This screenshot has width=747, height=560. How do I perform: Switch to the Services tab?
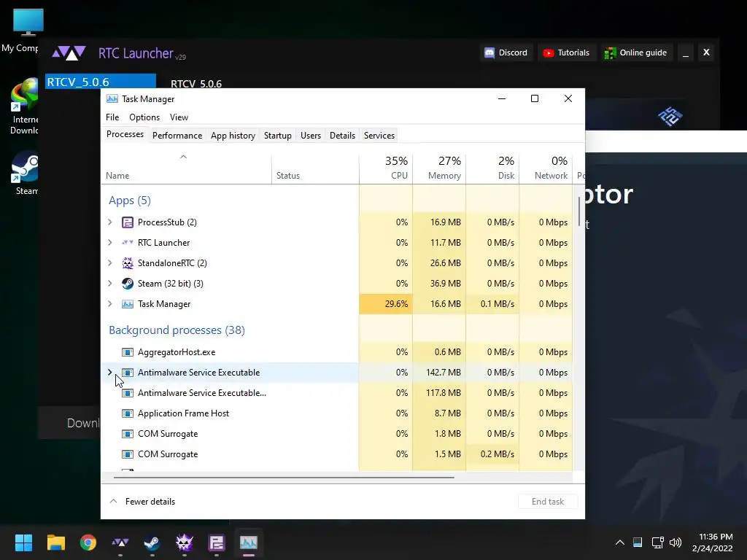379,135
